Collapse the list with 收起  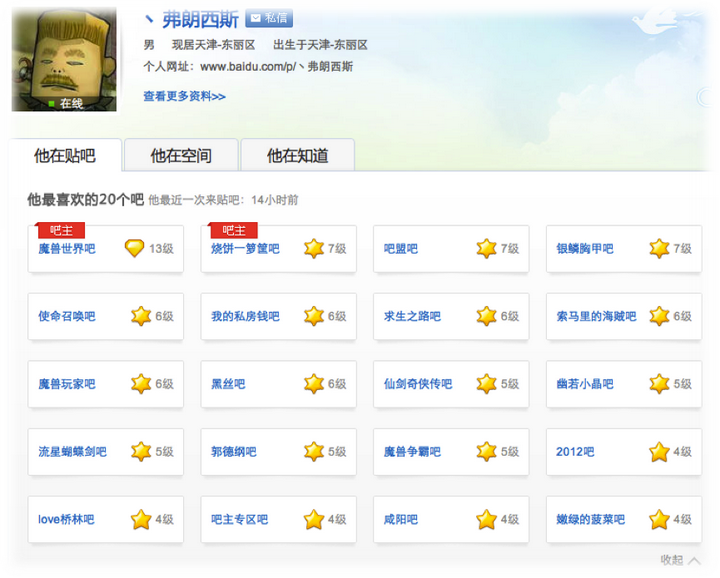[680, 560]
